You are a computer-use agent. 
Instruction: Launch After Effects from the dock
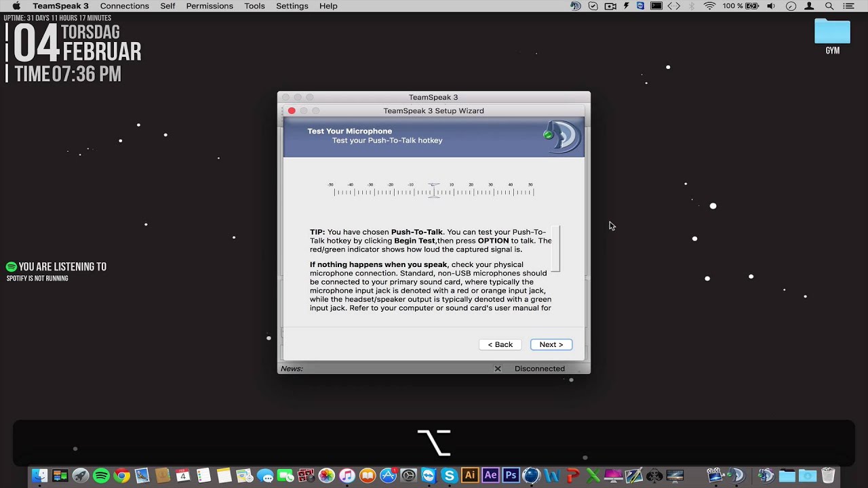[490, 476]
